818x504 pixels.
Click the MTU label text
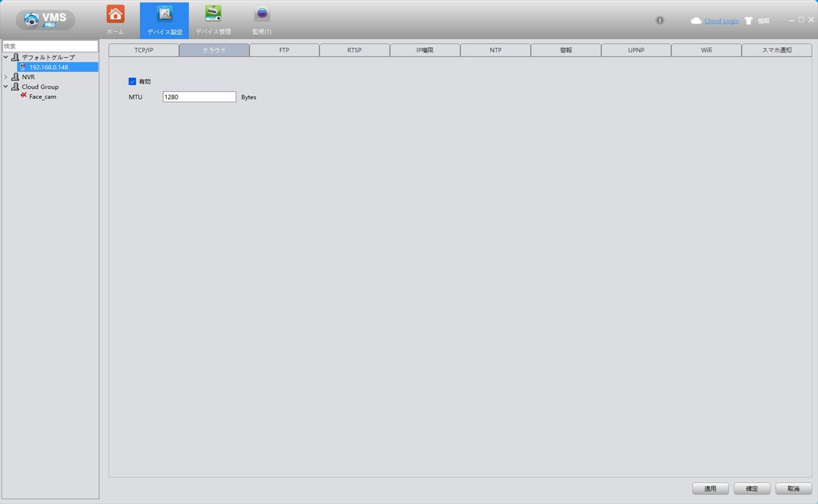[x=135, y=97]
